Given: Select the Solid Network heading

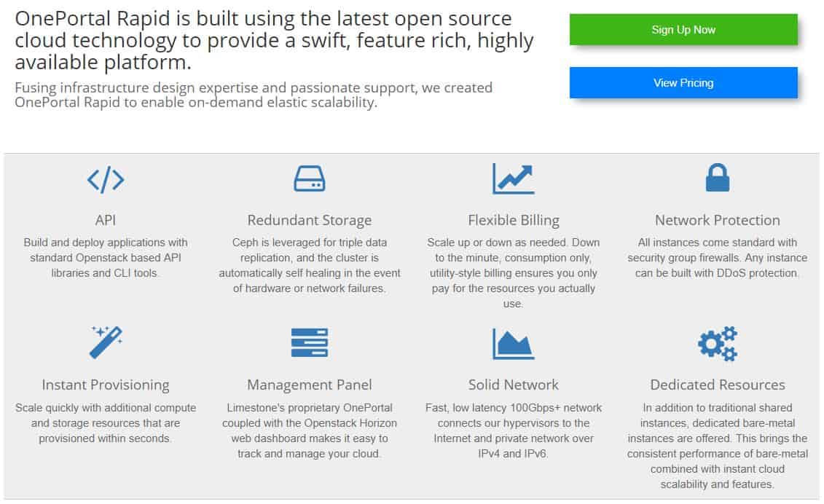Looking at the screenshot, I should click(x=514, y=385).
